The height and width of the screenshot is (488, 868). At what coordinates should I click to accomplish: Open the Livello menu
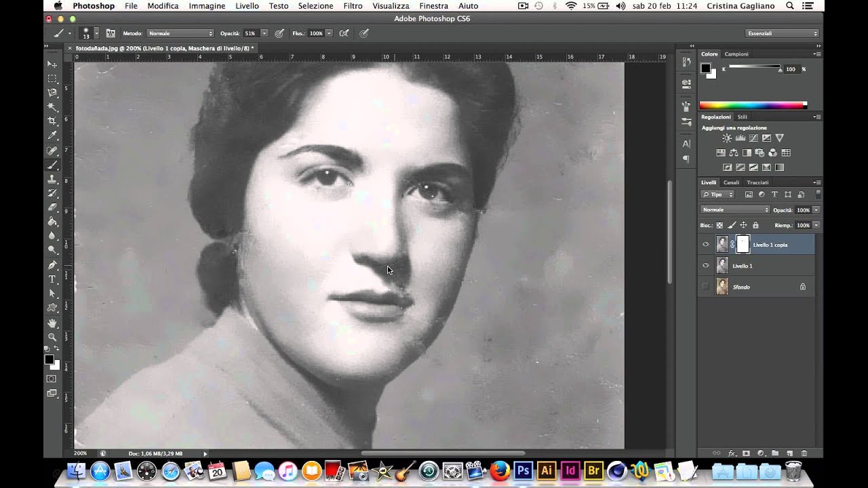(247, 5)
